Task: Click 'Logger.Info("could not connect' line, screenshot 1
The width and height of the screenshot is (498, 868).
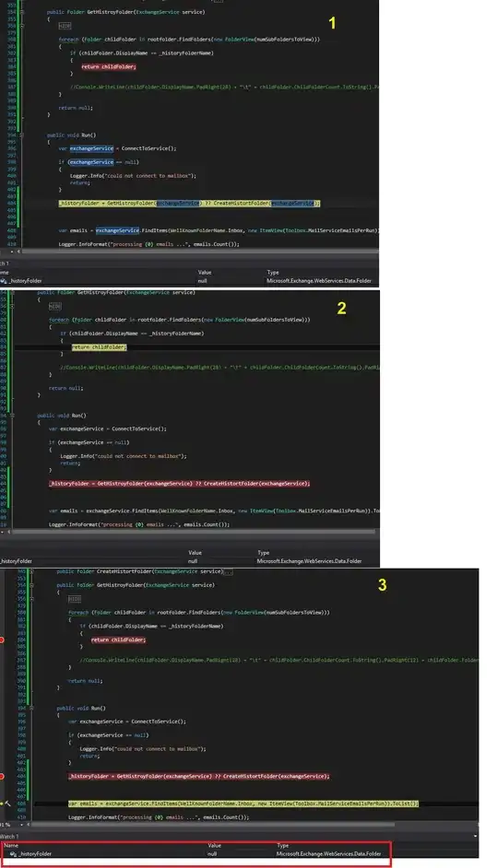Action: pos(133,176)
